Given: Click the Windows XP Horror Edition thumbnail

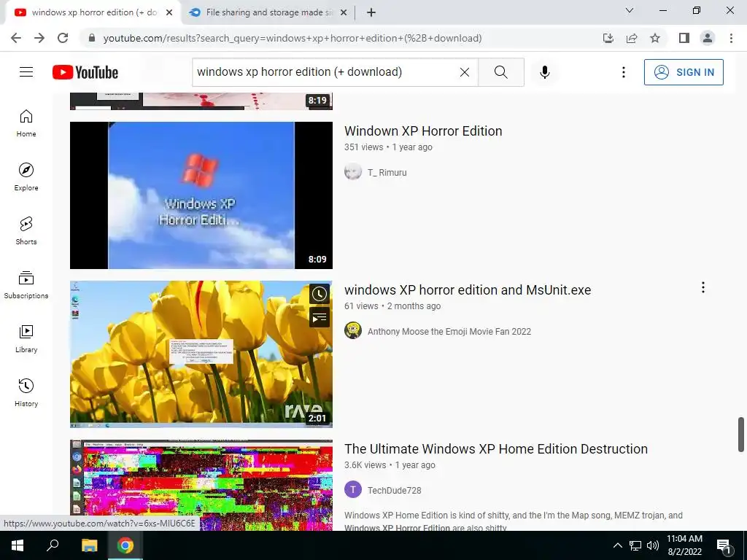Looking at the screenshot, I should pyautogui.click(x=201, y=195).
